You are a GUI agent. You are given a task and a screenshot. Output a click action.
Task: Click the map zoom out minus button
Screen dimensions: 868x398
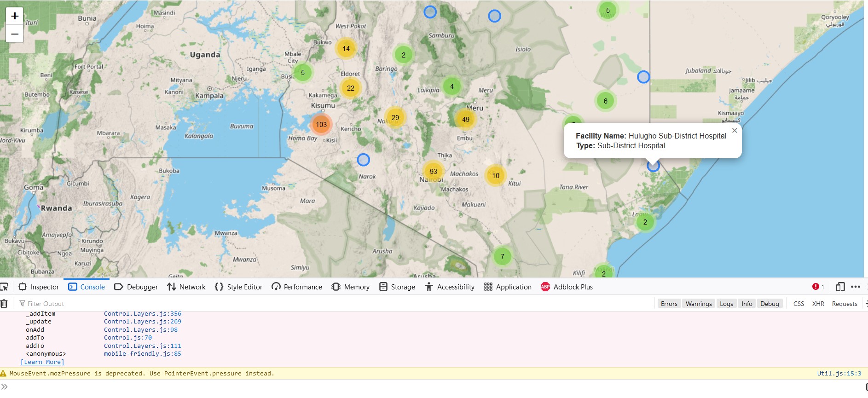click(x=15, y=34)
